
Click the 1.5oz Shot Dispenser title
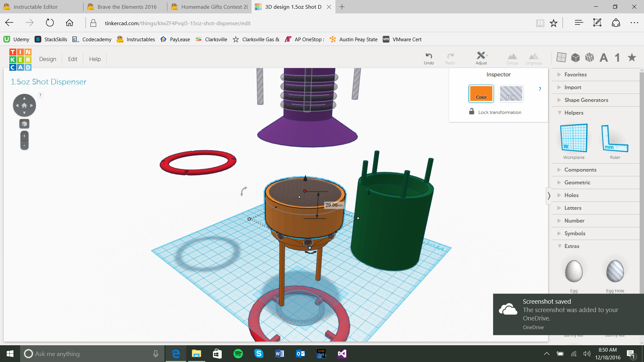[x=48, y=82]
